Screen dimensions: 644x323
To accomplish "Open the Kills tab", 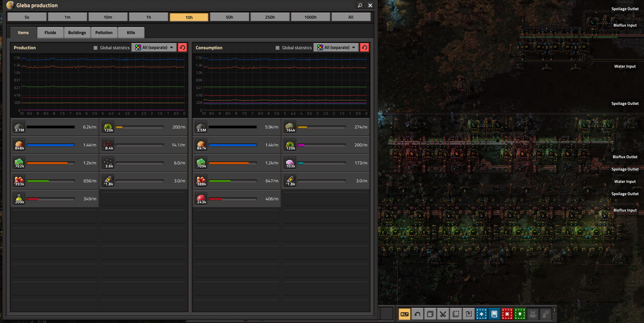I will pyautogui.click(x=131, y=33).
